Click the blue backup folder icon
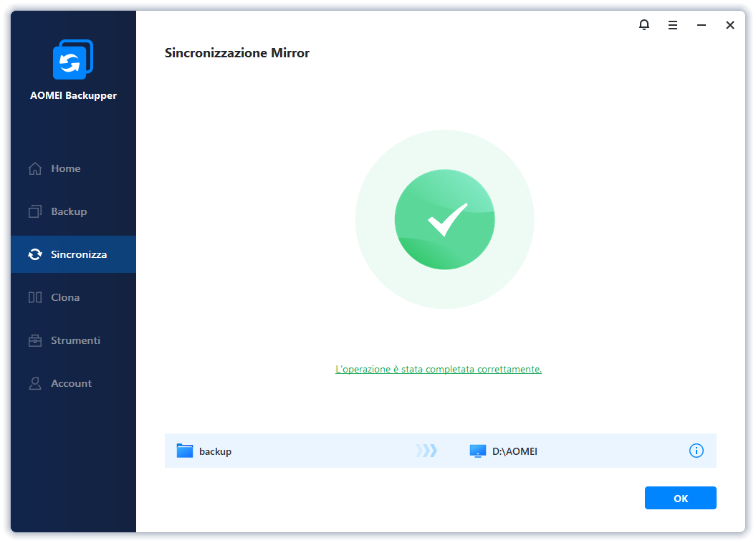Screen dimensions: 756x543 click(x=185, y=451)
